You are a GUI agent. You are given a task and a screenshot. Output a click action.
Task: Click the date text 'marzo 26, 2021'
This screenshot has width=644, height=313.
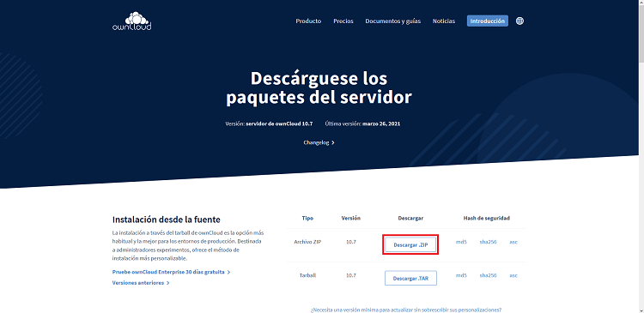tap(381, 123)
